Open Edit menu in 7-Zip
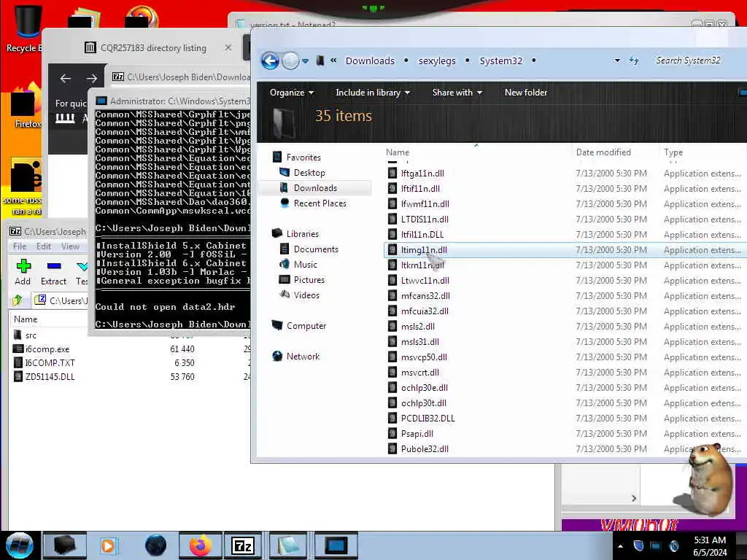 (43, 246)
